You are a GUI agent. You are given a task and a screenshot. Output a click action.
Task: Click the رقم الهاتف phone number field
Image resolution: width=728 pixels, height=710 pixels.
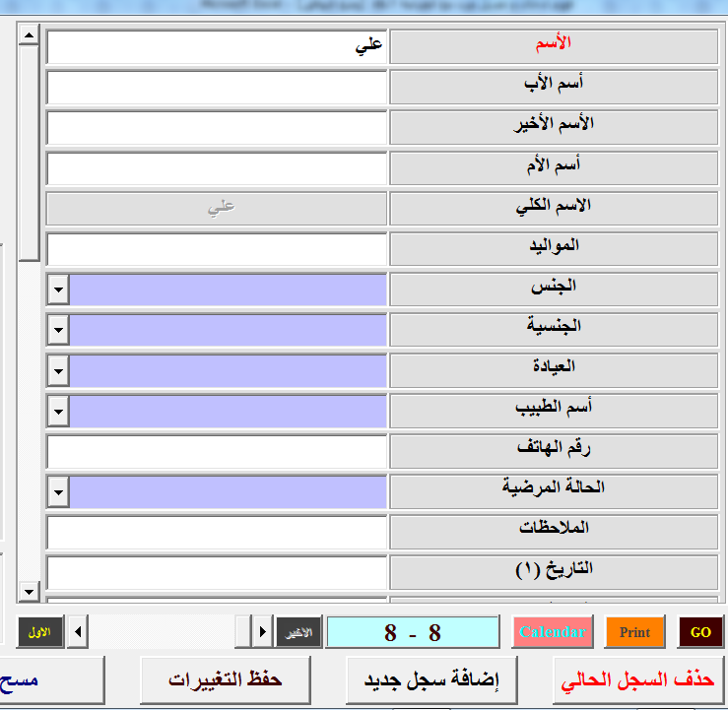point(217,451)
